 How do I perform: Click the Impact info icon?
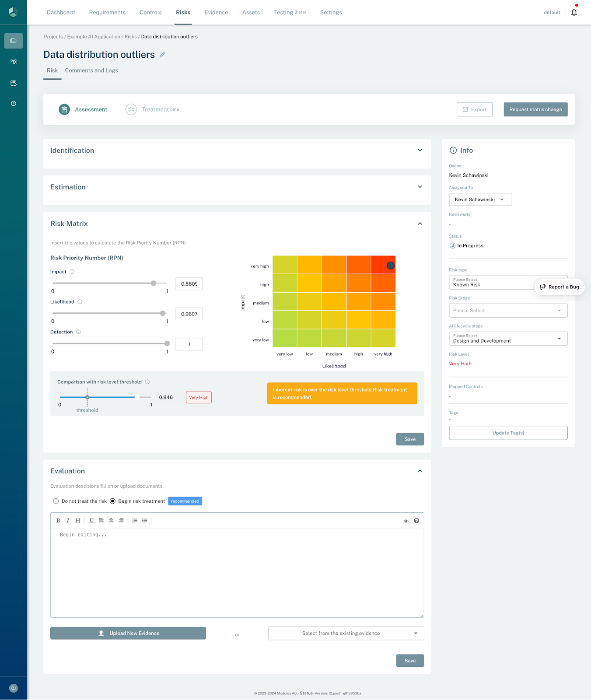point(72,272)
